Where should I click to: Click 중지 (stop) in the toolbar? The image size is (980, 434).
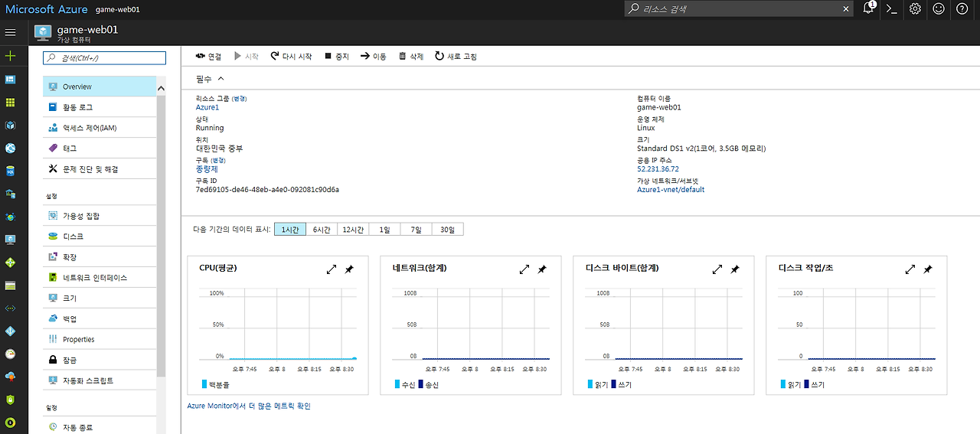pyautogui.click(x=336, y=57)
